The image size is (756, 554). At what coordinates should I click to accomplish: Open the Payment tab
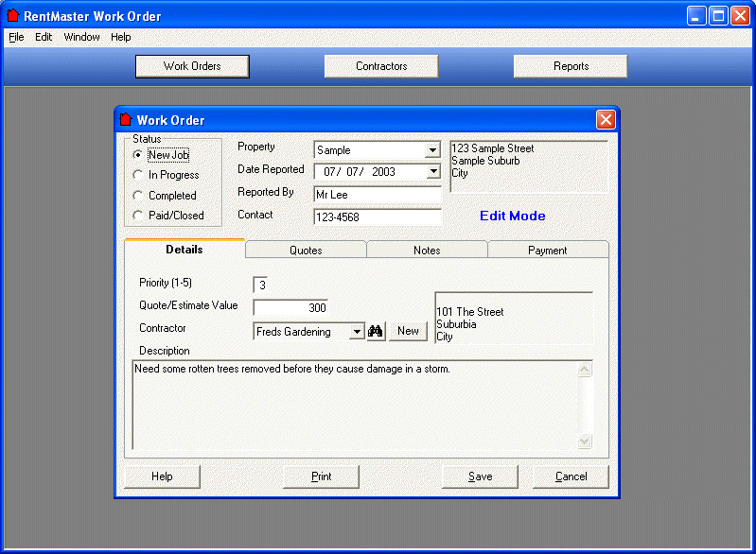coord(548,251)
